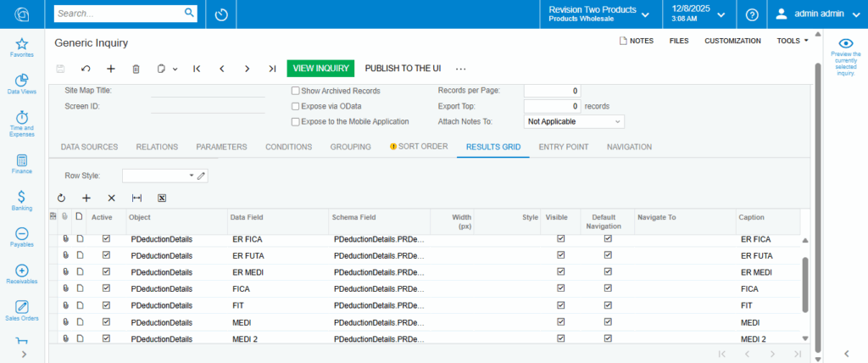Click the Records per Page field
Viewport: 868px width, 363px height.
click(552, 91)
